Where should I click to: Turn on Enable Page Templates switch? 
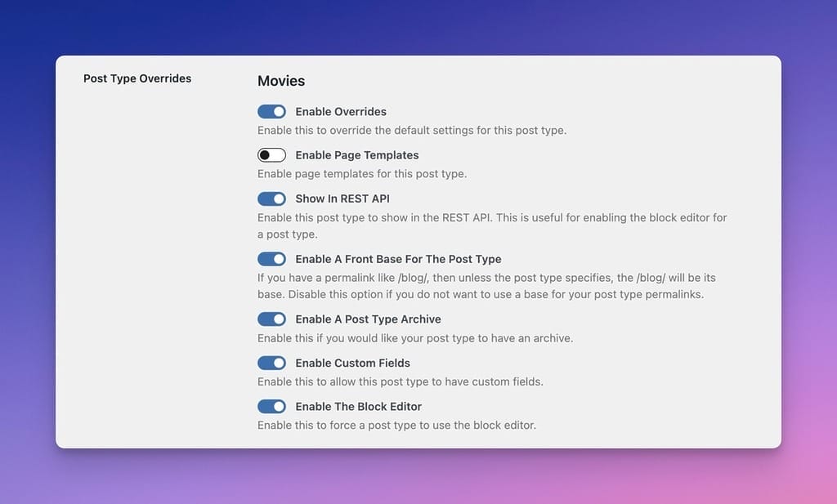point(271,154)
